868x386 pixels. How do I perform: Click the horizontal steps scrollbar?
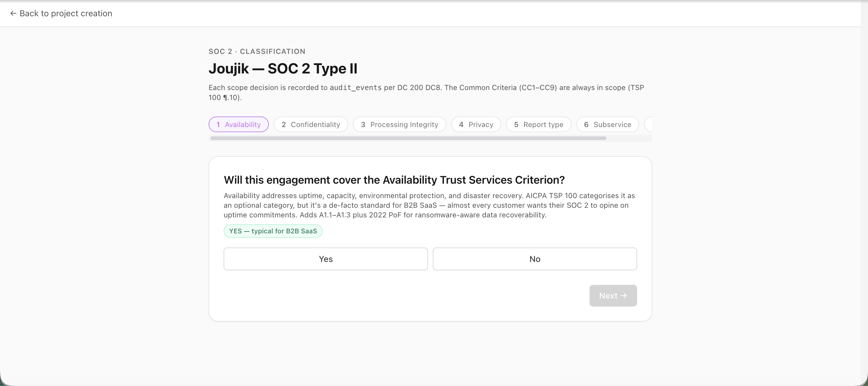[408, 138]
